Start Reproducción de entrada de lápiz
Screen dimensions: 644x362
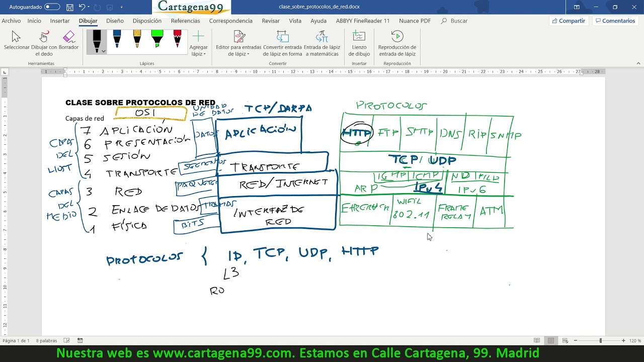pyautogui.click(x=397, y=43)
